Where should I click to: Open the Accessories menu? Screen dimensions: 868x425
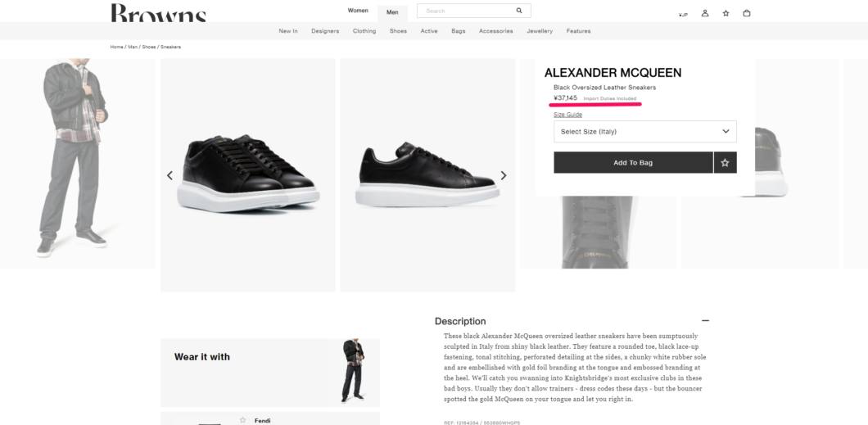click(x=496, y=31)
